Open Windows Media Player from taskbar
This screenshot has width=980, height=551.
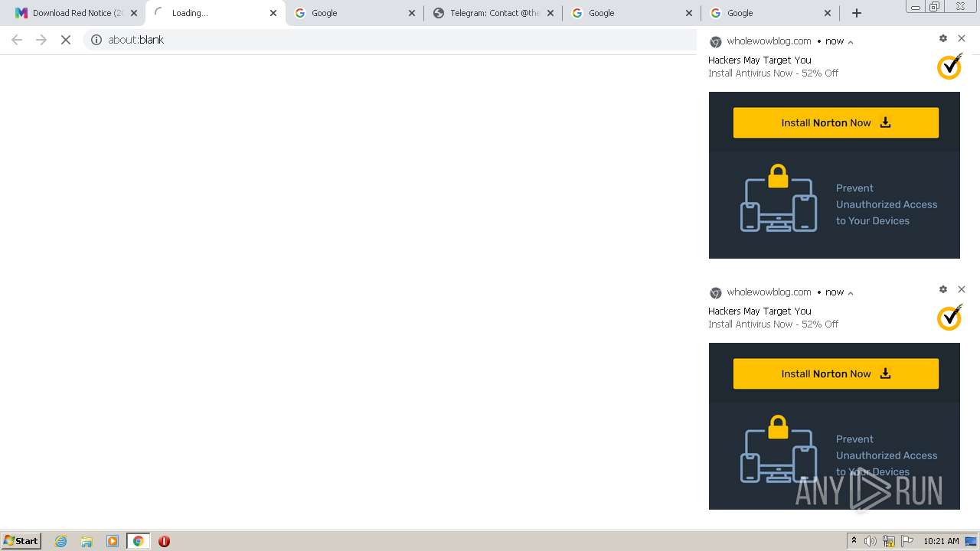click(113, 541)
